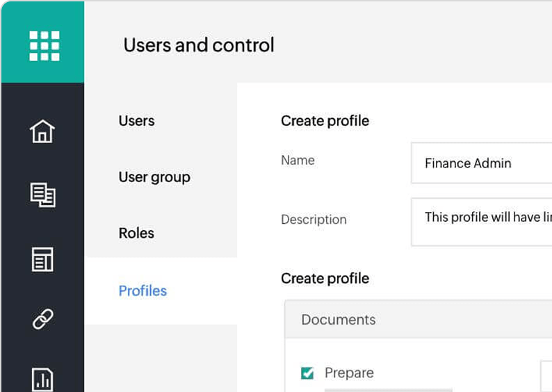
Task: Open the apps grid launcher icon
Action: 44,46
